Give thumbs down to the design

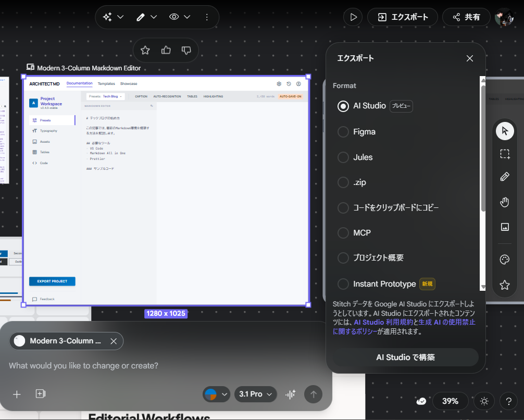186,50
